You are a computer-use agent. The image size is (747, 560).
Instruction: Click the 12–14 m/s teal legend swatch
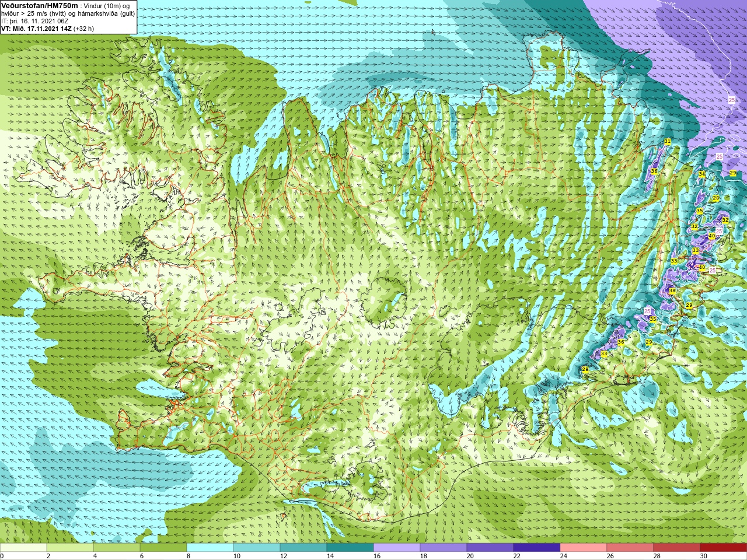point(303,547)
